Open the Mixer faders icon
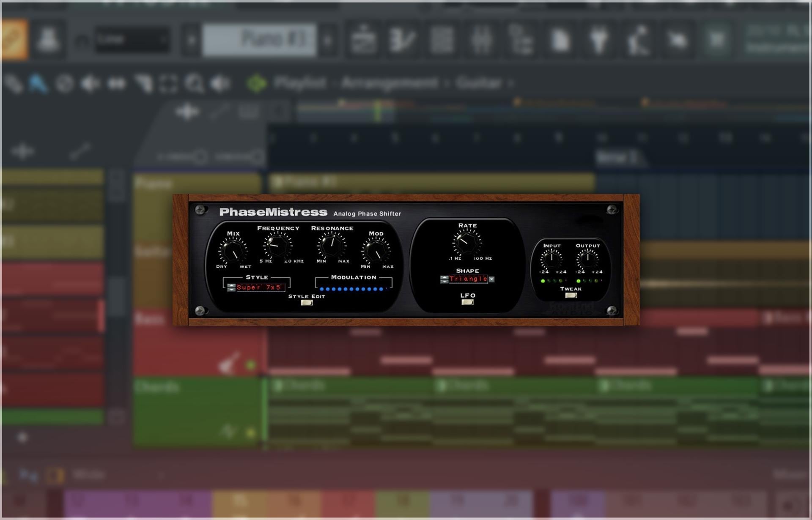The image size is (812, 520). [481, 40]
